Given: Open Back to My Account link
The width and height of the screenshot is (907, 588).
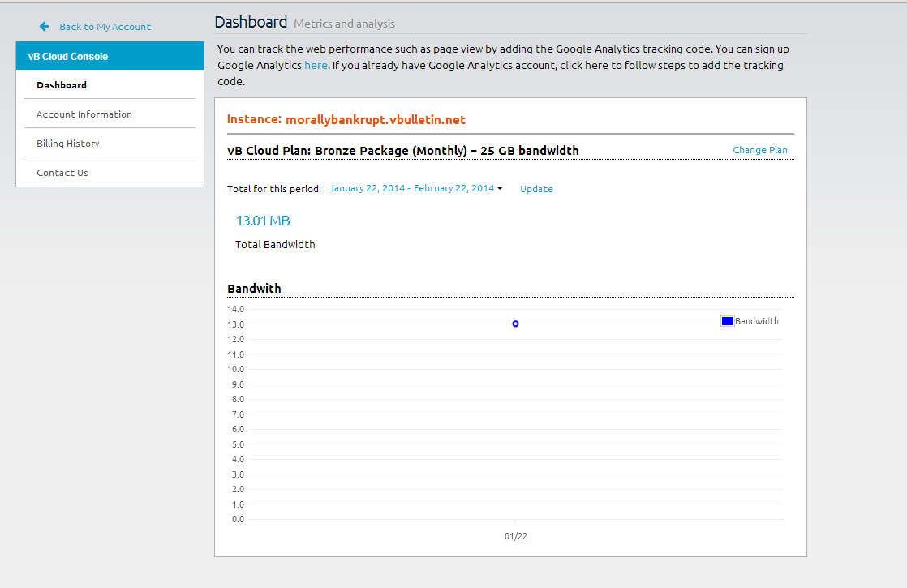Looking at the screenshot, I should 105,27.
